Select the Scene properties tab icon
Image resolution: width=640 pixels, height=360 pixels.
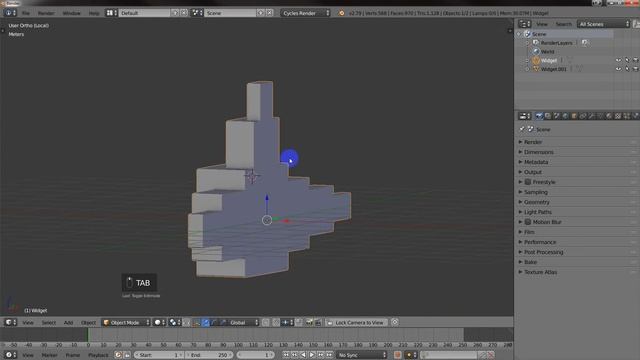click(x=556, y=116)
